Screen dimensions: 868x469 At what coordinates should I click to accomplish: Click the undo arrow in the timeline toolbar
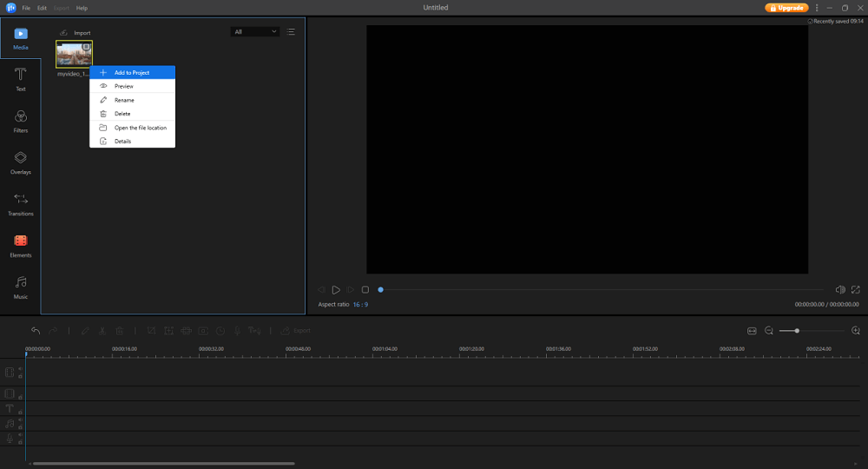pos(36,331)
